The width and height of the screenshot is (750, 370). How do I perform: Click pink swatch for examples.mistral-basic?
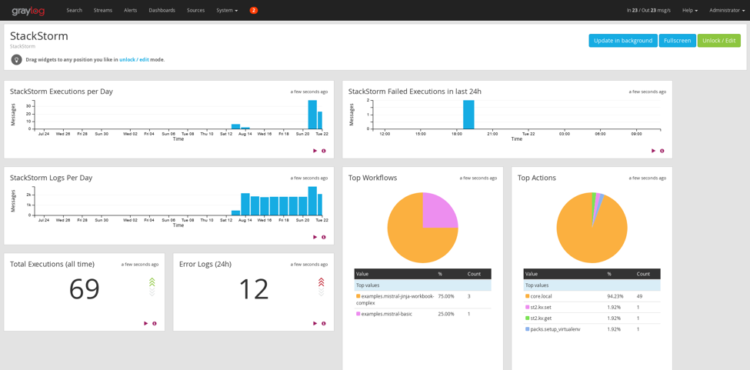pyautogui.click(x=358, y=314)
